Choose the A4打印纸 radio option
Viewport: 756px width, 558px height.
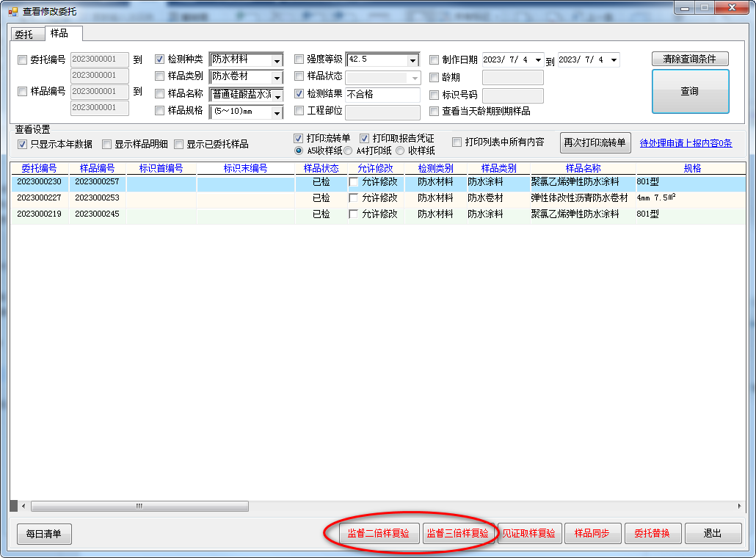pyautogui.click(x=349, y=151)
